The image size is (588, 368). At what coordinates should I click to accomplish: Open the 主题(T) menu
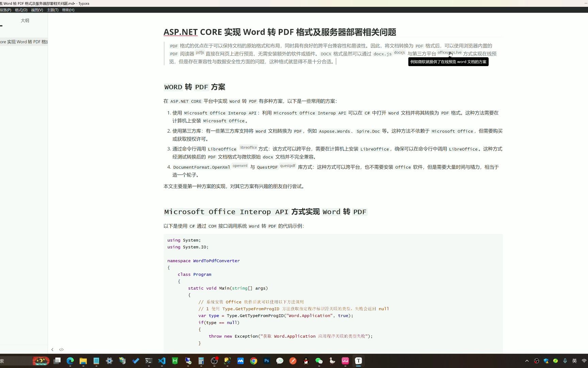pyautogui.click(x=53, y=10)
